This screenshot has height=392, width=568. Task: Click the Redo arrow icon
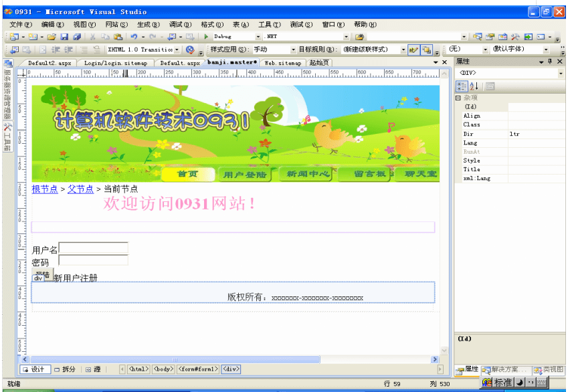[153, 37]
